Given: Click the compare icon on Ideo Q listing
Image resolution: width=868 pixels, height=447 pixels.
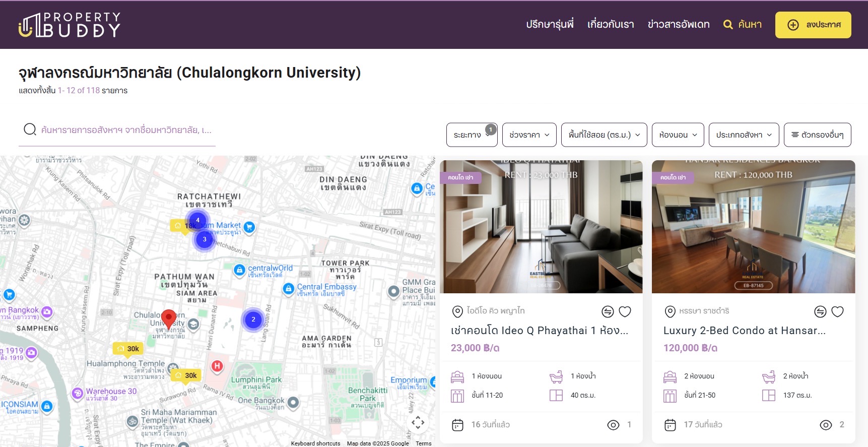Looking at the screenshot, I should [x=608, y=312].
